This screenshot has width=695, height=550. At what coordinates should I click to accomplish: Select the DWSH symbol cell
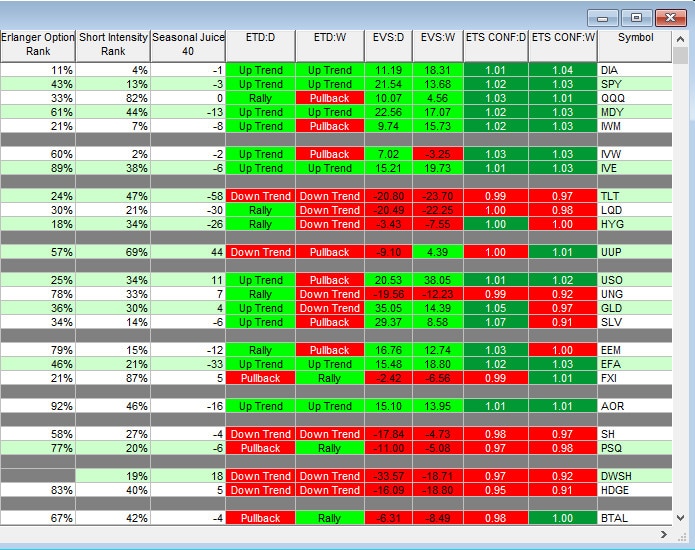[635, 476]
